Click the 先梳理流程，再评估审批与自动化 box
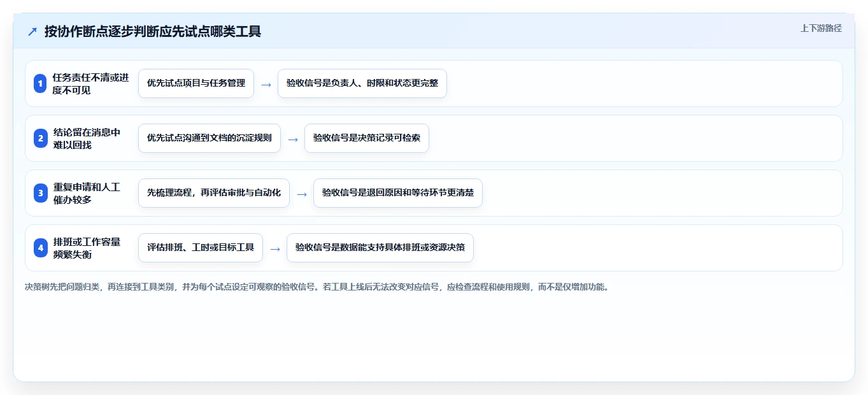 point(214,193)
